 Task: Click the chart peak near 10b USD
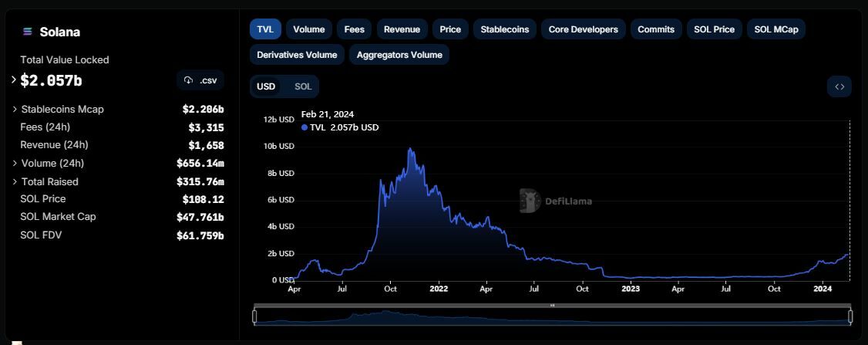point(409,149)
